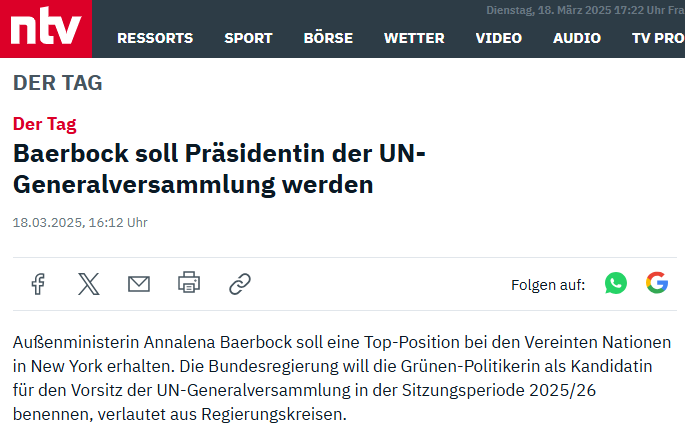Follow ntv on WhatsApp

pyautogui.click(x=616, y=284)
